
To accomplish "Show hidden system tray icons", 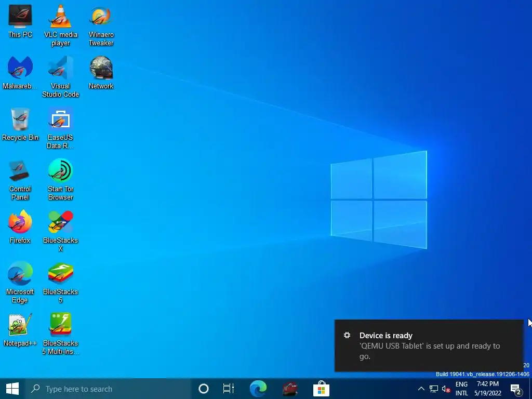I will coord(421,389).
